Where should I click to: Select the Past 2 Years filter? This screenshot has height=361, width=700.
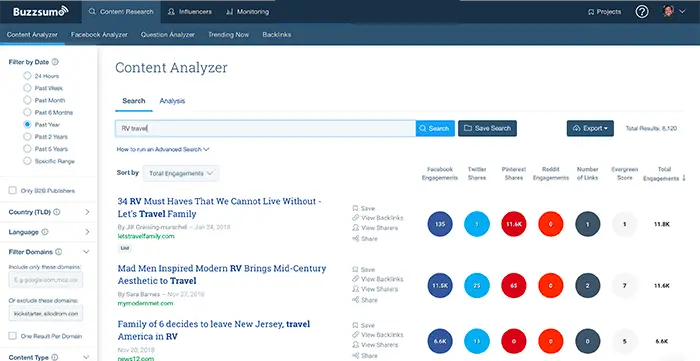27,137
